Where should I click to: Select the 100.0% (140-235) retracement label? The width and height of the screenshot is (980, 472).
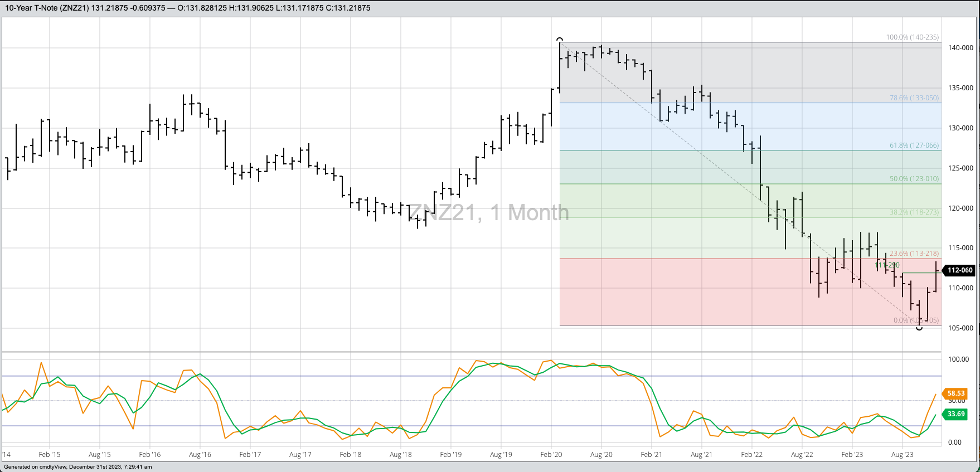pyautogui.click(x=912, y=37)
